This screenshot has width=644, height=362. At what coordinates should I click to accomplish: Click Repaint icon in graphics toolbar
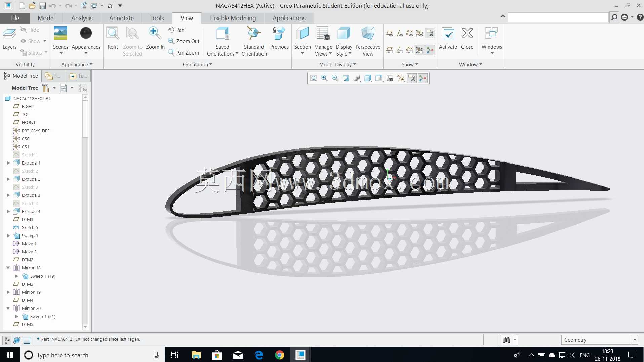[x=346, y=78]
